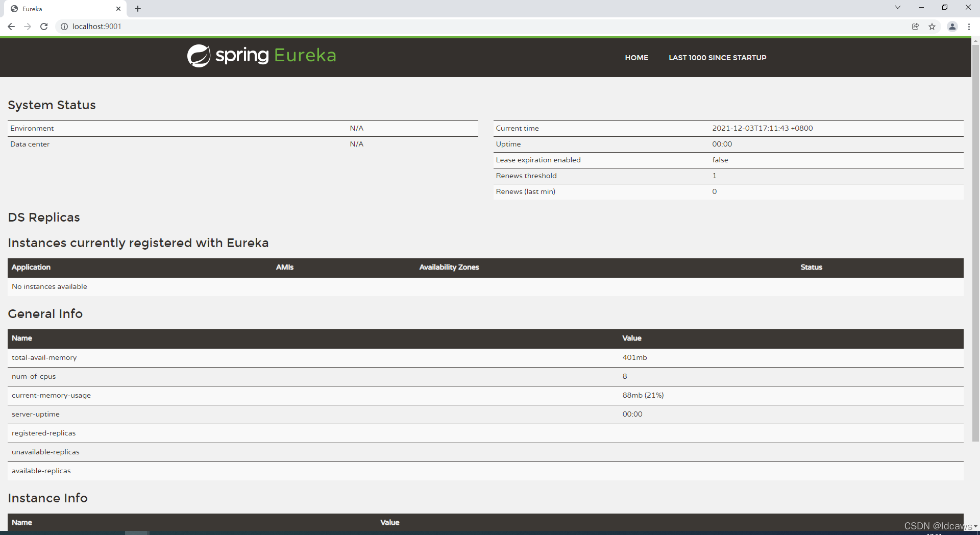Viewport: 980px width, 535px height.
Task: Click the lease expiration value false
Action: click(x=720, y=160)
